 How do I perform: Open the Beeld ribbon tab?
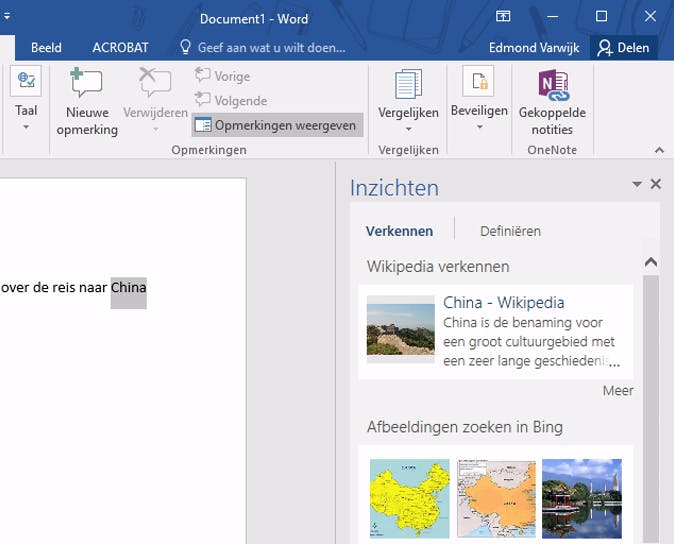(x=46, y=48)
